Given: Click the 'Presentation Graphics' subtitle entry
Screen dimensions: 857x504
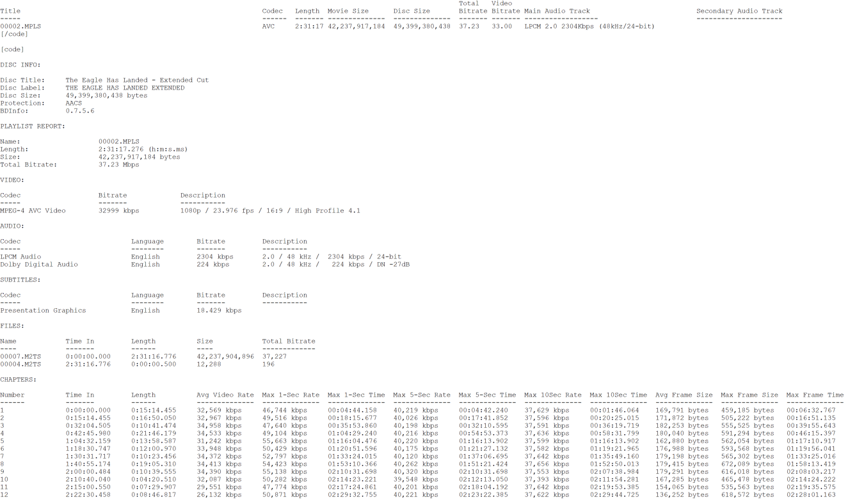Looking at the screenshot, I should pos(43,310).
